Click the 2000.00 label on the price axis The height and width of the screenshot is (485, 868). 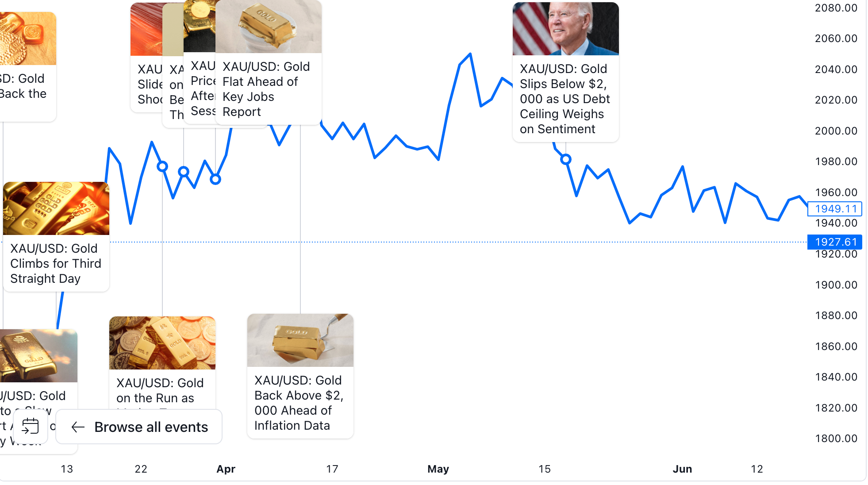point(836,131)
